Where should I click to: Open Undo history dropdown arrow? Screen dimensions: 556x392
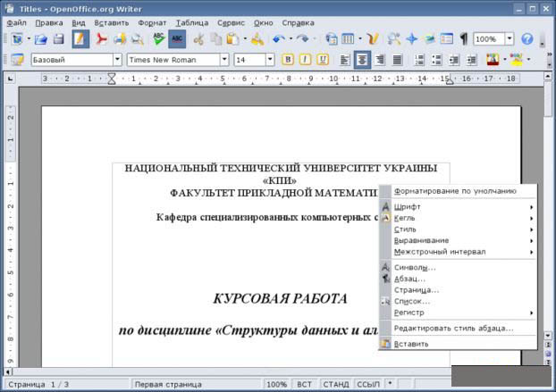(x=291, y=39)
